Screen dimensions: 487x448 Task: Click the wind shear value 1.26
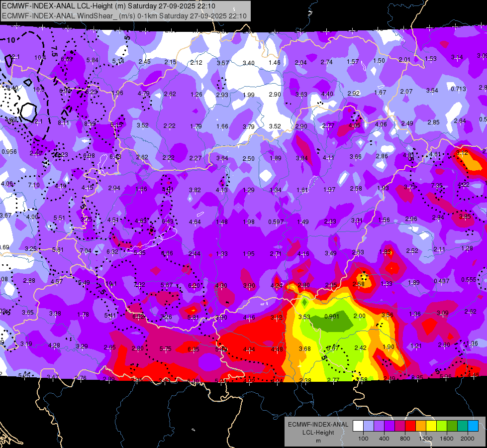tap(196, 94)
